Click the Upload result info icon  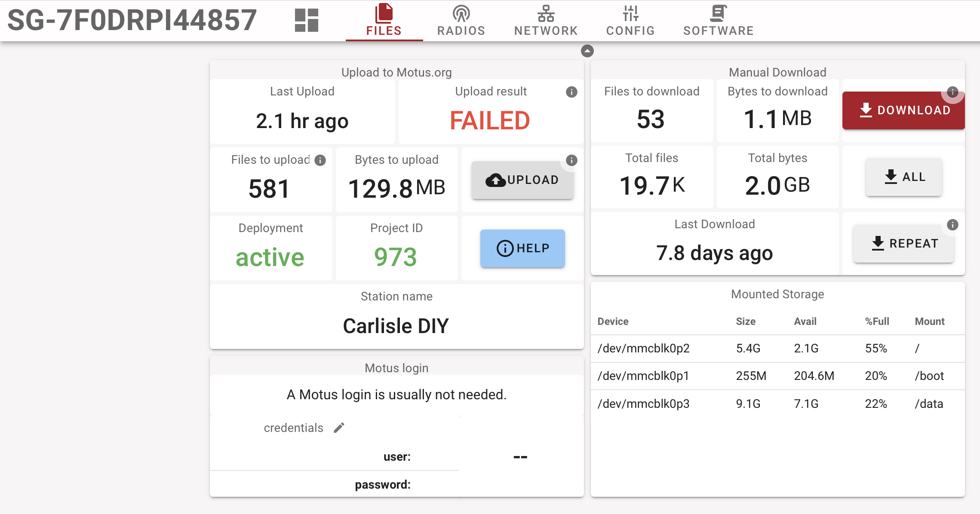point(571,92)
